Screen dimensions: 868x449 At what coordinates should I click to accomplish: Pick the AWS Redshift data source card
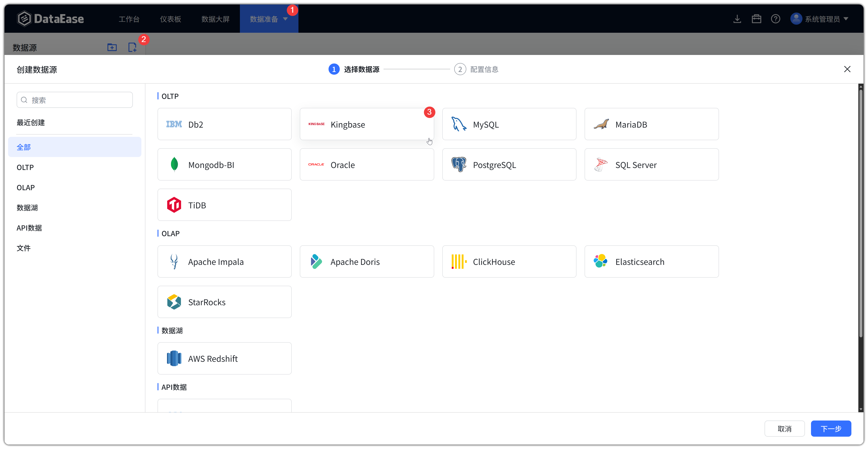[224, 358]
